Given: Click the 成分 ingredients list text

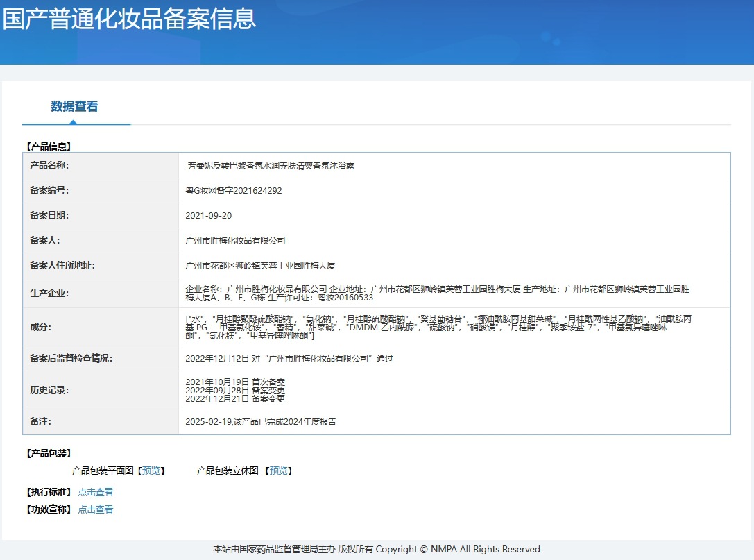Looking at the screenshot, I should pyautogui.click(x=438, y=327).
